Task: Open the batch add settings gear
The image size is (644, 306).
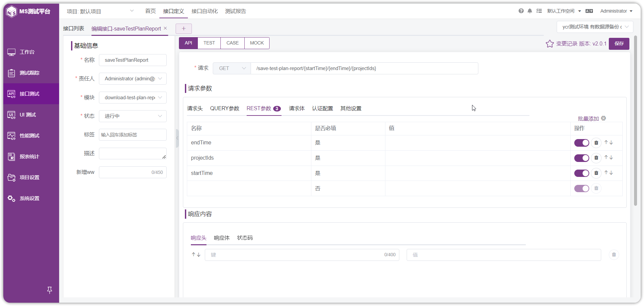Action: coord(604,118)
